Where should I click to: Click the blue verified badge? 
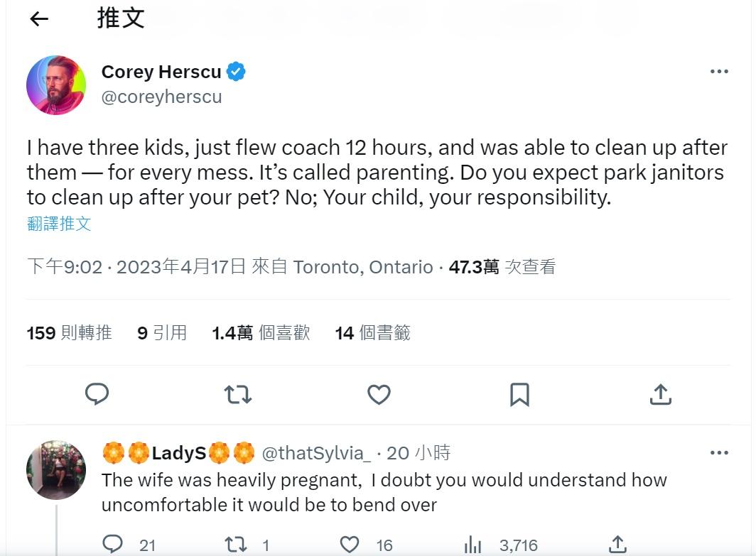coord(236,72)
